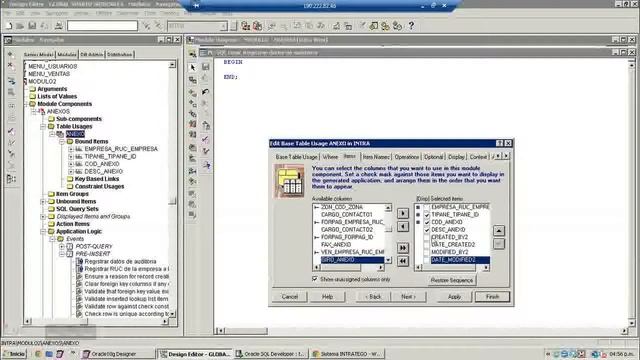This screenshot has width=640, height=360.
Task: Check display checkbox for MODIFIED_BY2
Action: (x=427, y=252)
